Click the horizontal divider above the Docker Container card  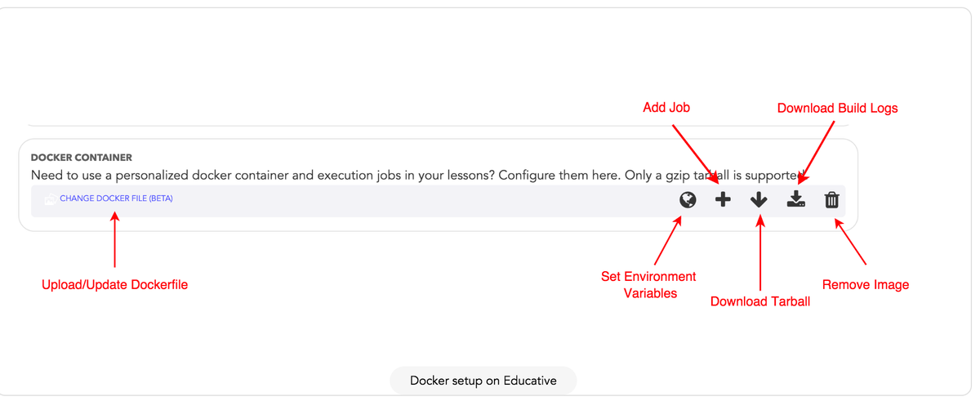[x=439, y=125]
